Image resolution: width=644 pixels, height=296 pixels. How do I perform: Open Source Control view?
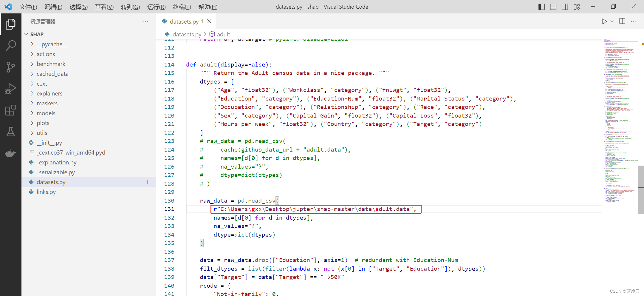pyautogui.click(x=11, y=67)
